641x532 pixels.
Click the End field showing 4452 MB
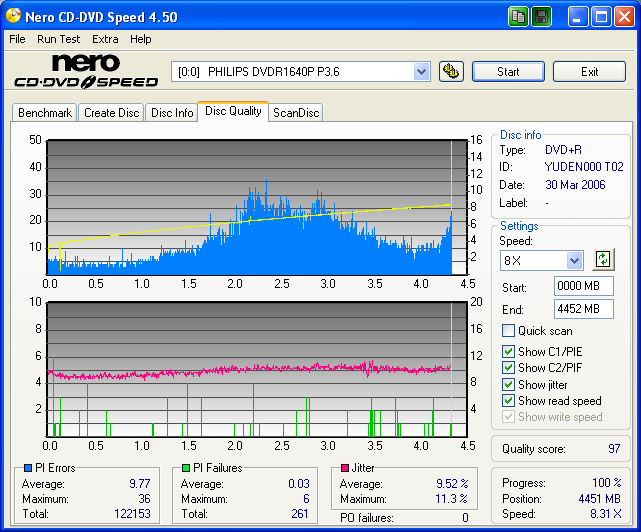coord(583,309)
